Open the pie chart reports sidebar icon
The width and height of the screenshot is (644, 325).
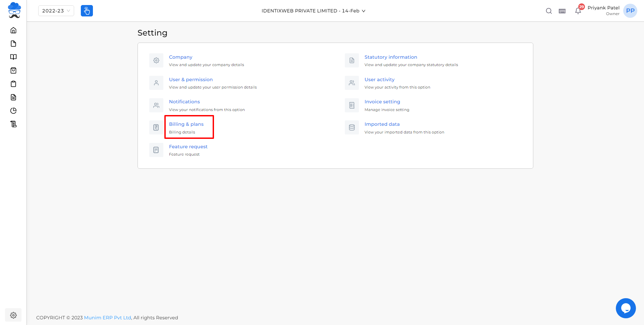(13, 111)
